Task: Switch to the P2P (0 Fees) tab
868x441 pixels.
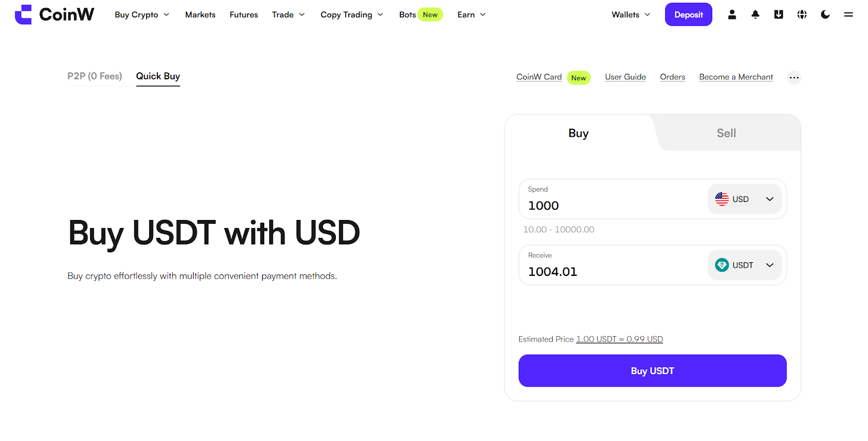Action: click(95, 76)
